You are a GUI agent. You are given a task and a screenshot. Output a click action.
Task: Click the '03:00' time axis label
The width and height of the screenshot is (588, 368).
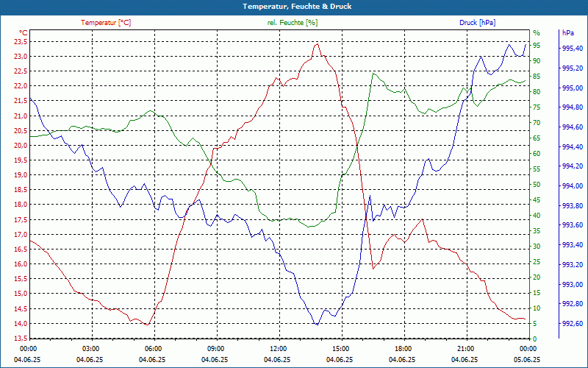(91, 348)
